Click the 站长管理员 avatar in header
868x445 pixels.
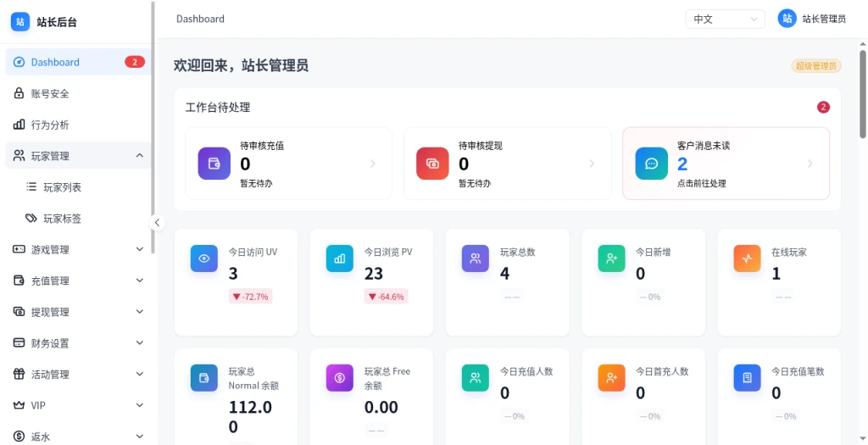click(787, 19)
